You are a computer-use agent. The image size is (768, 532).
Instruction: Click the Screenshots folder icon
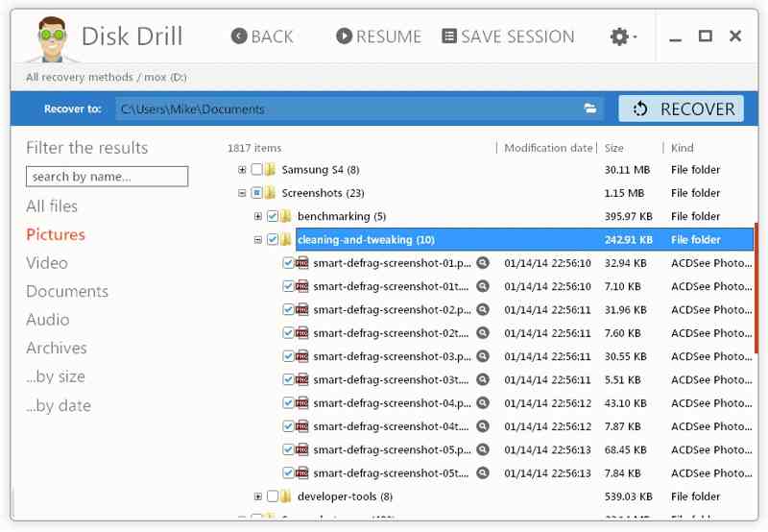270,193
